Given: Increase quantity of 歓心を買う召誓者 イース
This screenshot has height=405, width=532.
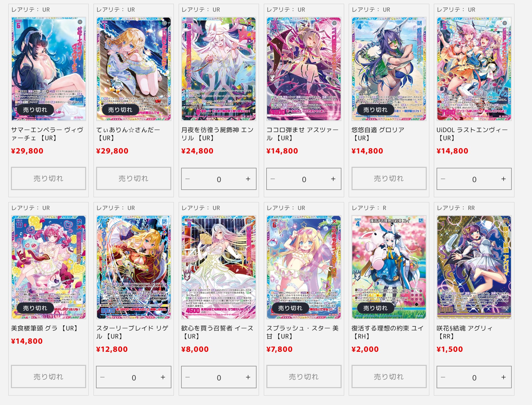Looking at the screenshot, I should (248, 377).
